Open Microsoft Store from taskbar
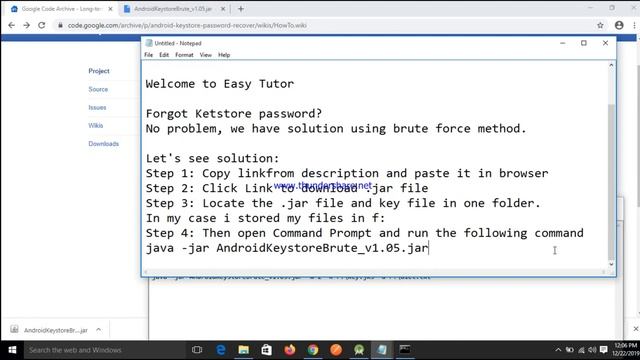This screenshot has height=360, width=640. (267, 350)
